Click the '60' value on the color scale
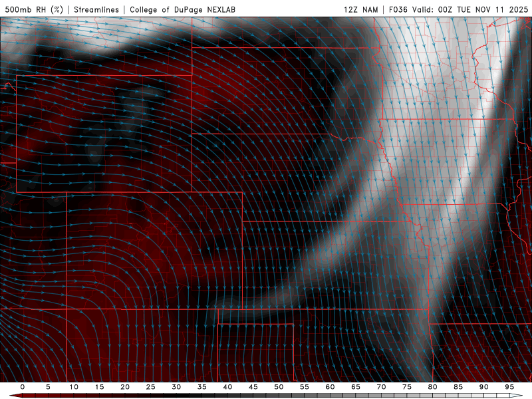This screenshot has width=532, height=399. point(330,387)
